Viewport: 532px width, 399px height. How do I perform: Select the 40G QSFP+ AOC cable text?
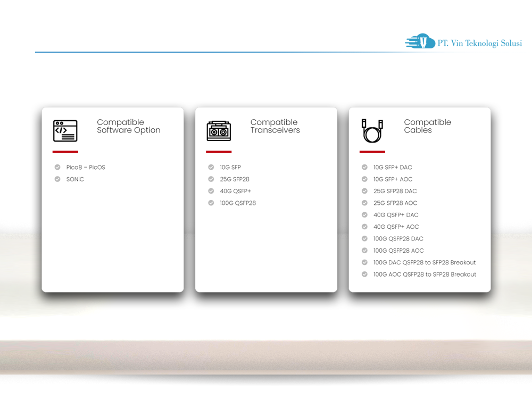click(396, 227)
